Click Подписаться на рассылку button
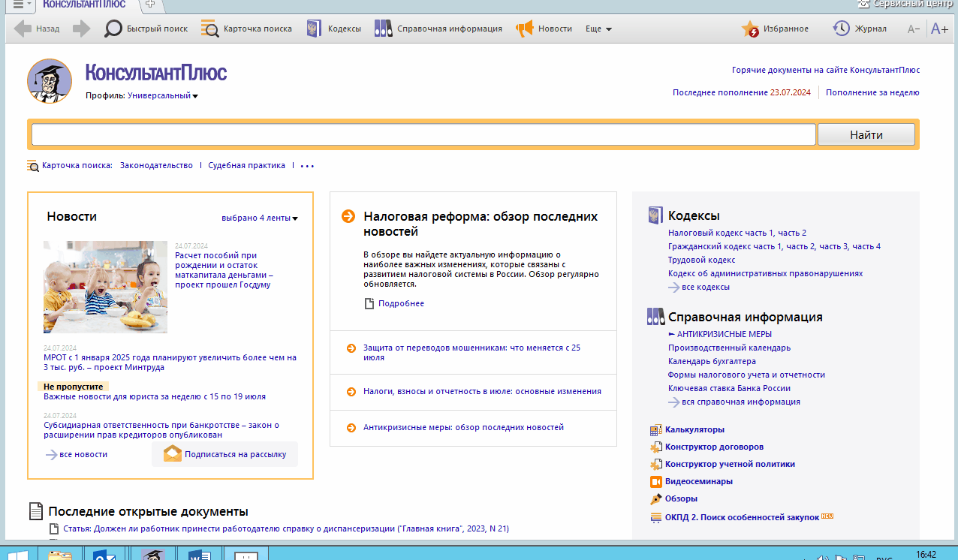958x560 pixels. (x=225, y=454)
